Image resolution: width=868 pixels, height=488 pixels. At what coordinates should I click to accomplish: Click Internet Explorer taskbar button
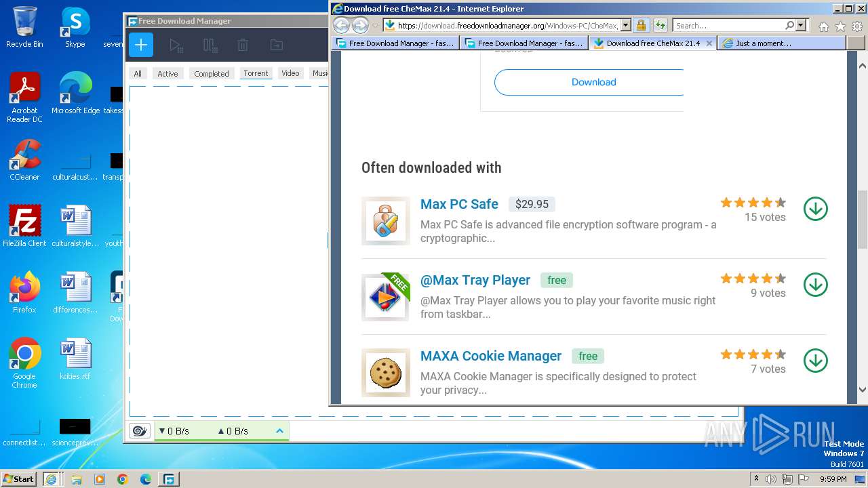pos(51,479)
